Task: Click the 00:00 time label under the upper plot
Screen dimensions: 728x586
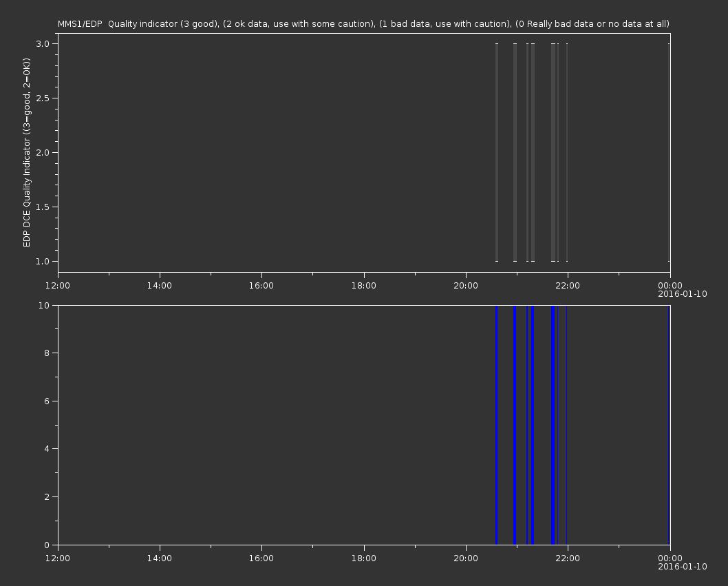Action: [x=670, y=285]
